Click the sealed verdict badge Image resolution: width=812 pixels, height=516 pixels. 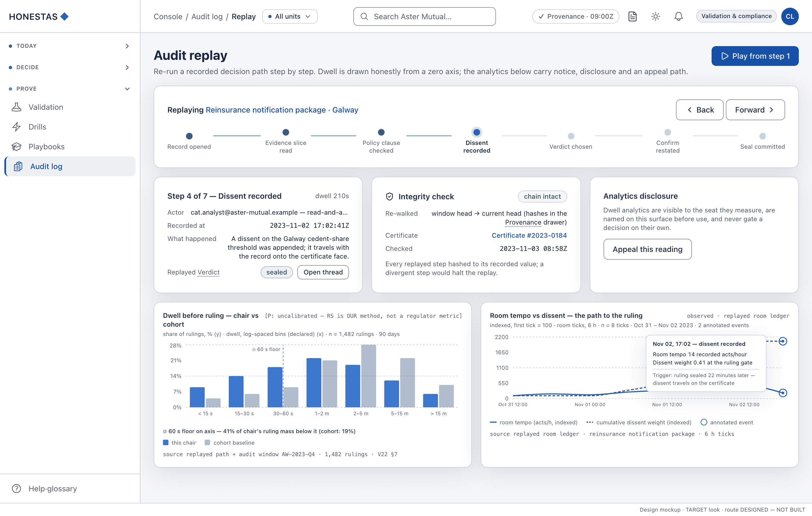point(277,272)
